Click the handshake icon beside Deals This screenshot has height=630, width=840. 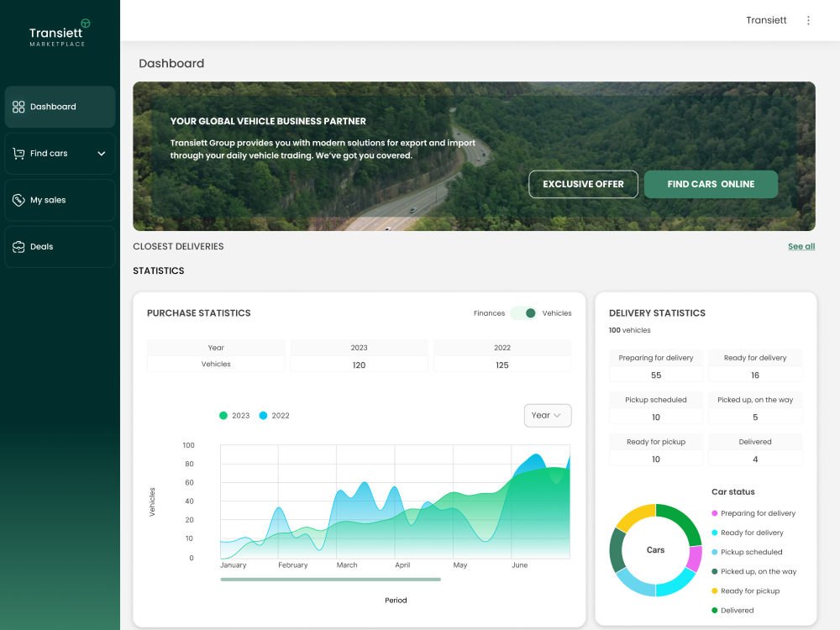tap(18, 246)
